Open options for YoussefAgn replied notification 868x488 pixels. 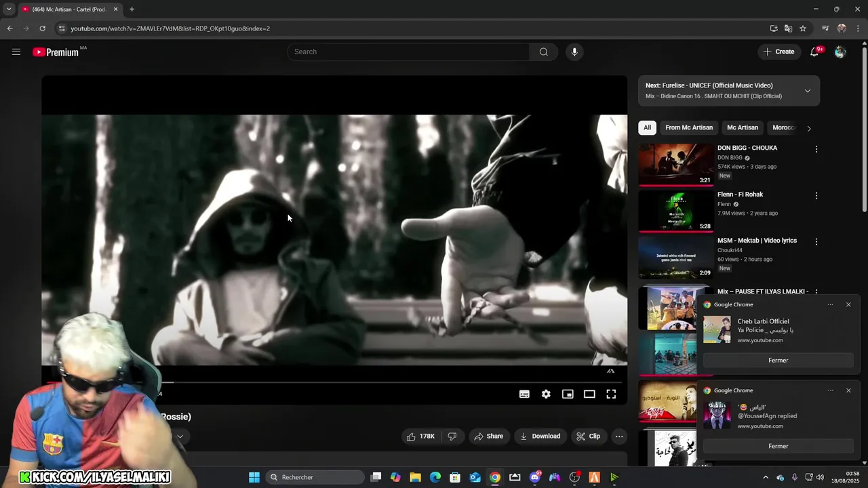[x=830, y=390]
